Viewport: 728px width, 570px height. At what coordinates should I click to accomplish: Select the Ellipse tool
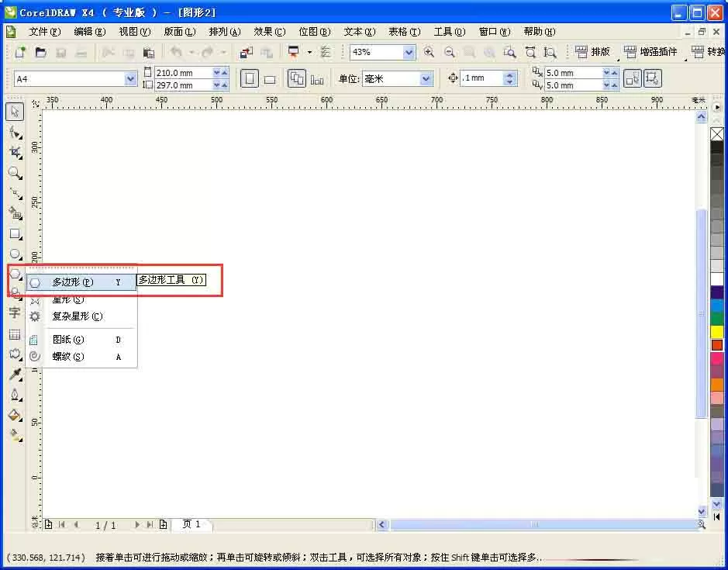pos(15,254)
